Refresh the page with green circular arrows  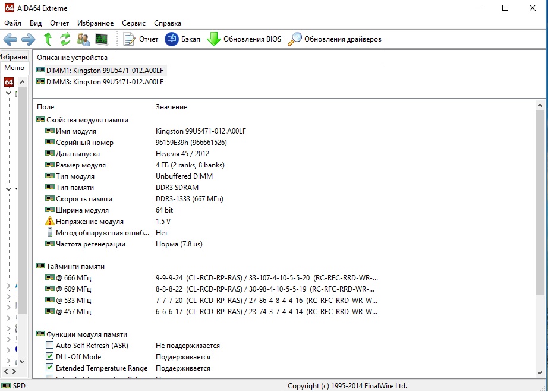65,39
